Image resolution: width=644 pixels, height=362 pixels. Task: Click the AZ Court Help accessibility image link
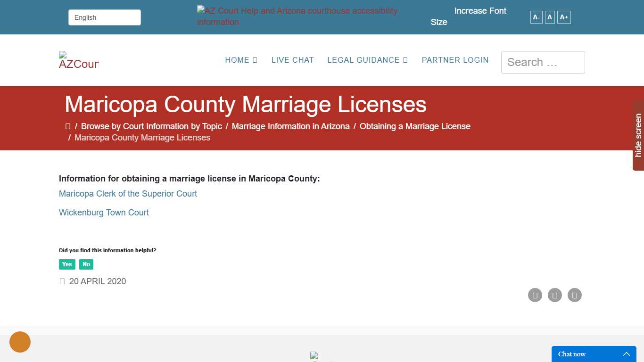click(x=297, y=16)
